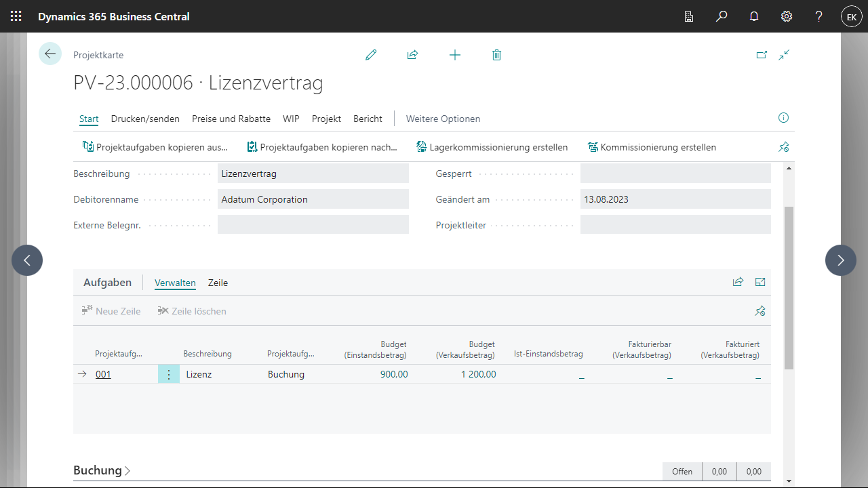
Task: Toggle the info FactBox pane icon
Action: pos(783,118)
